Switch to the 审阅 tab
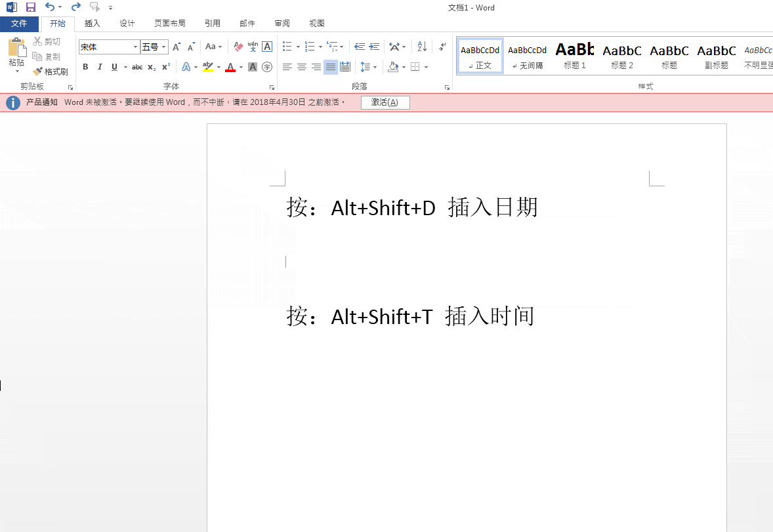Viewport: 773px width, 532px height. click(282, 24)
